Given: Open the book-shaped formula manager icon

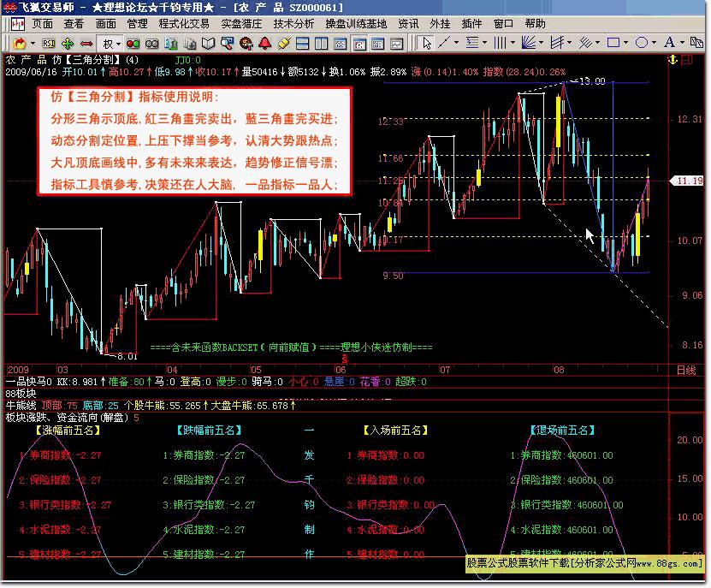Looking at the screenshot, I should click(208, 45).
